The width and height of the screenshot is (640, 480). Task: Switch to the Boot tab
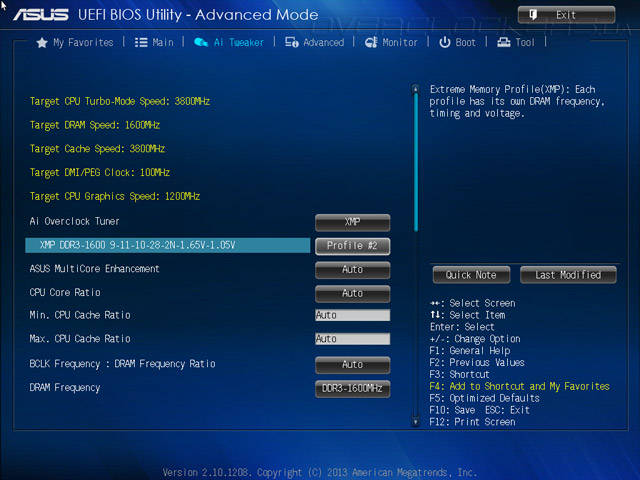click(458, 42)
